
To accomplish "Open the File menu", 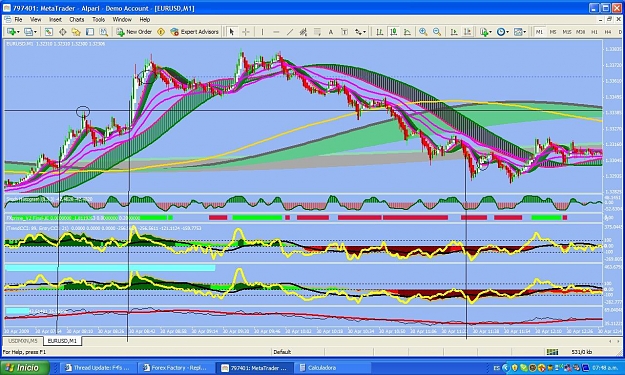I will [x=18, y=19].
